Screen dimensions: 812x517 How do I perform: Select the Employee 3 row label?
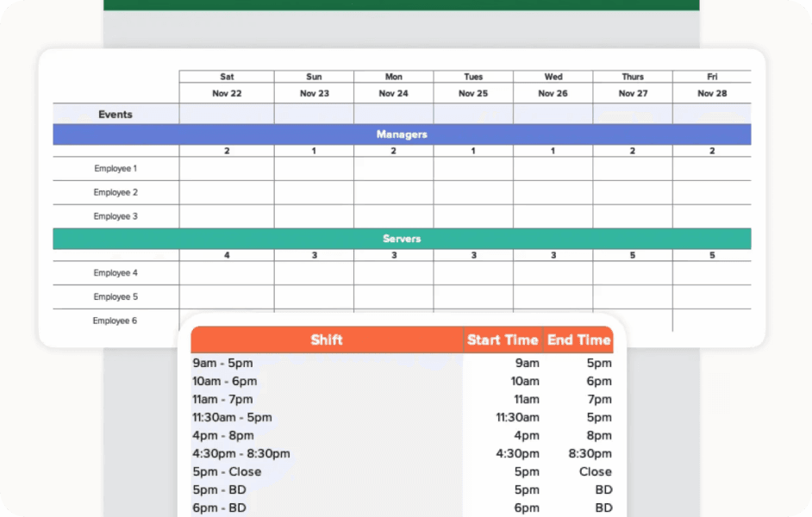(x=116, y=216)
